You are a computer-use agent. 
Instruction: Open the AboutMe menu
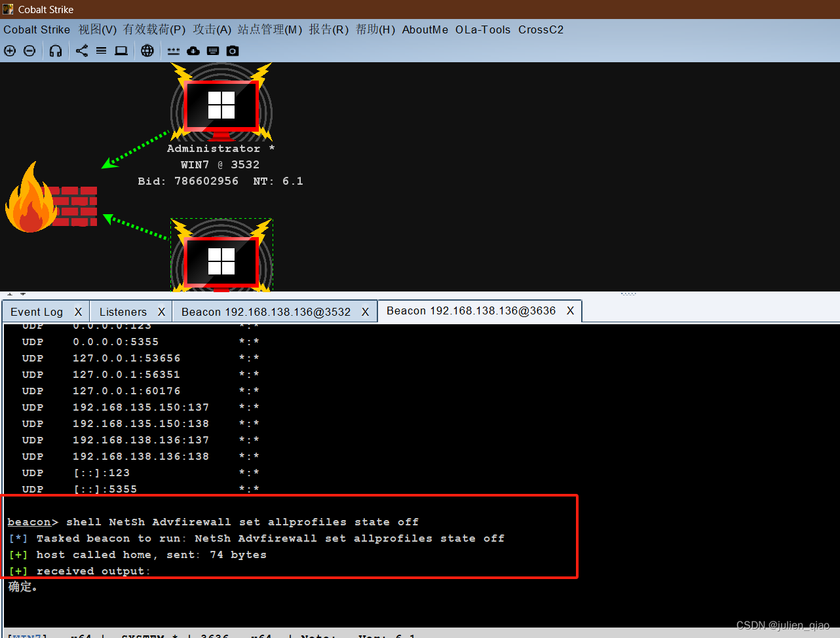[425, 29]
